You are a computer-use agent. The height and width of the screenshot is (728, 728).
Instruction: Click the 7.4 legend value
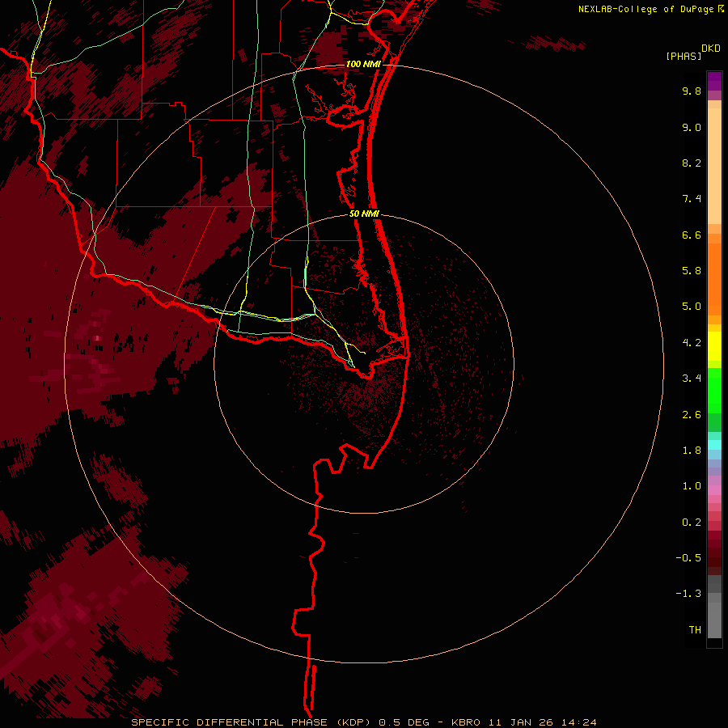click(692, 199)
